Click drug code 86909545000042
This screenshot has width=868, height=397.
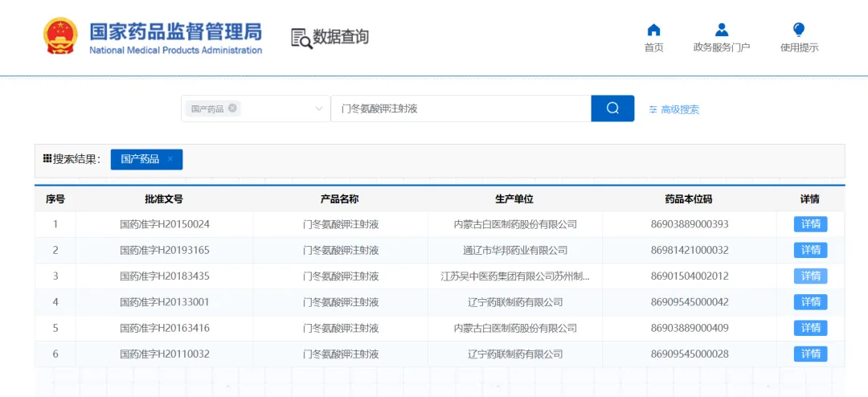click(x=690, y=301)
